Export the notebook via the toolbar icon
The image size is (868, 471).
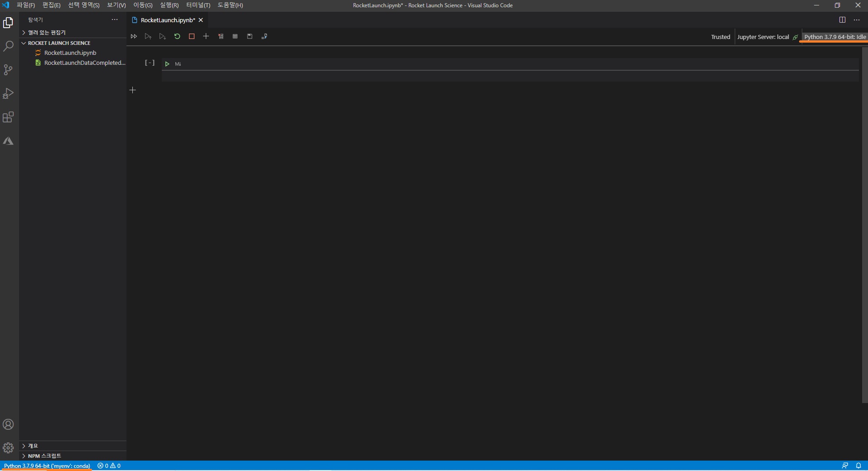click(264, 36)
